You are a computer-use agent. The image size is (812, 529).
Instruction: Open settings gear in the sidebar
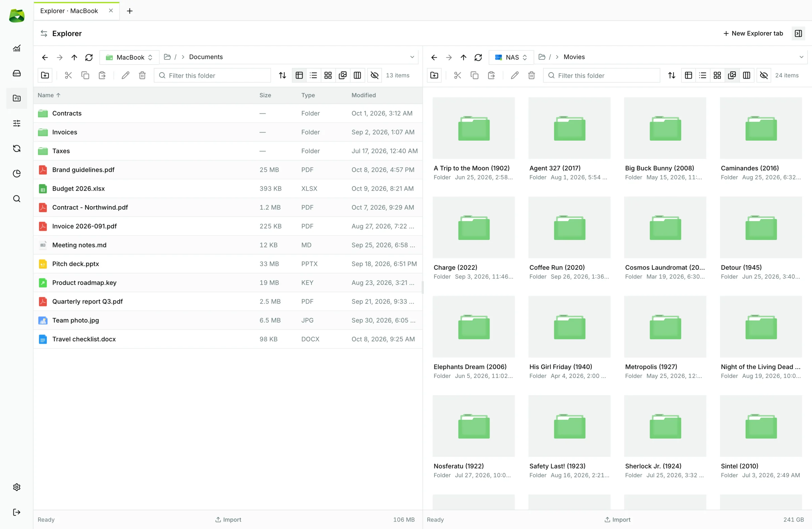(17, 487)
